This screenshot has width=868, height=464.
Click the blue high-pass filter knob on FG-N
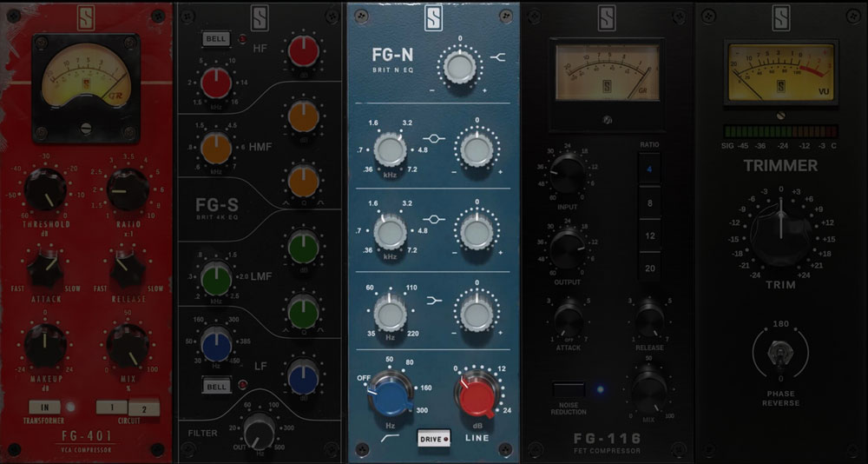[x=390, y=396]
